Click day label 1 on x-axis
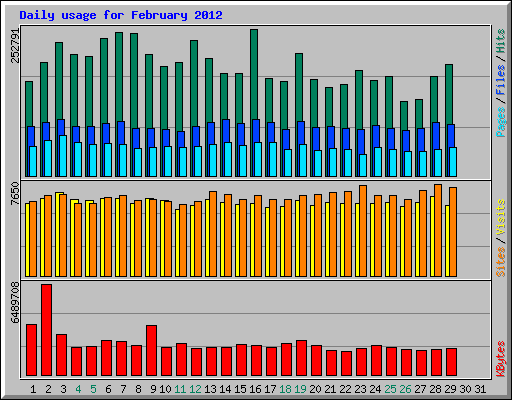This screenshot has height=400, width=512. [x=33, y=389]
